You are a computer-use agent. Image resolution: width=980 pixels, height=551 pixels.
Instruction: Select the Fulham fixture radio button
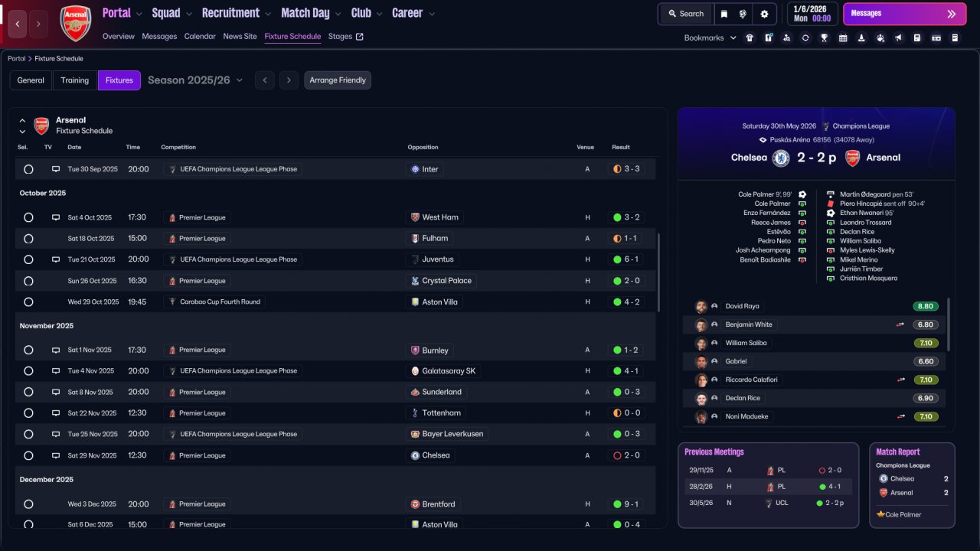pos(28,239)
